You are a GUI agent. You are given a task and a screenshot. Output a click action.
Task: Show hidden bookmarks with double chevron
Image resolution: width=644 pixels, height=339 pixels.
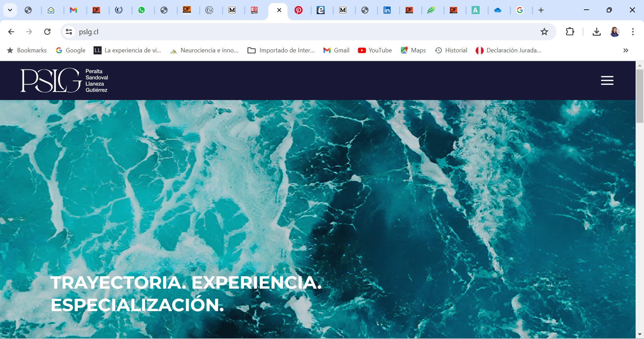(626, 50)
